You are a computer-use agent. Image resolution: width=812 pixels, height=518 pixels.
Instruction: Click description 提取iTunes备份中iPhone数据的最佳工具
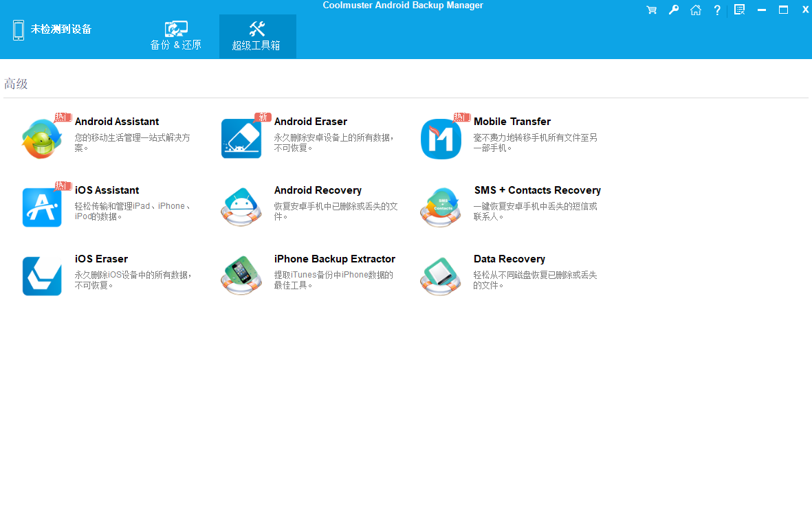[333, 280]
